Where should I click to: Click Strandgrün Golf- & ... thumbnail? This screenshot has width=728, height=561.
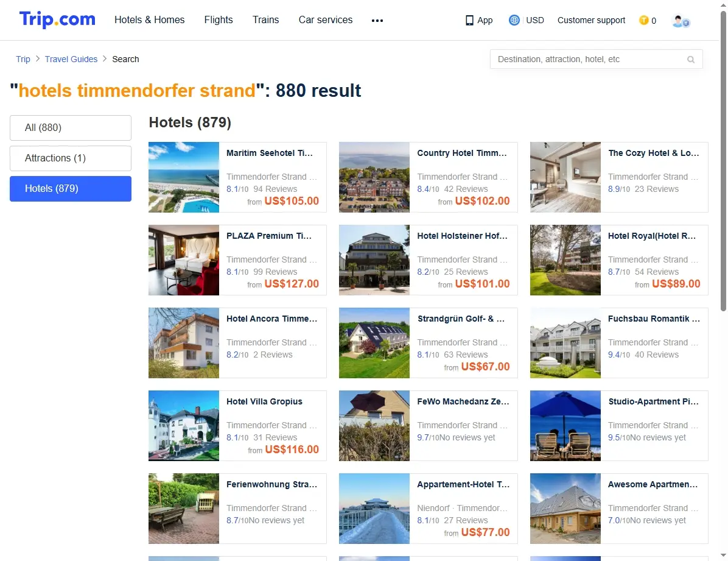[374, 342]
